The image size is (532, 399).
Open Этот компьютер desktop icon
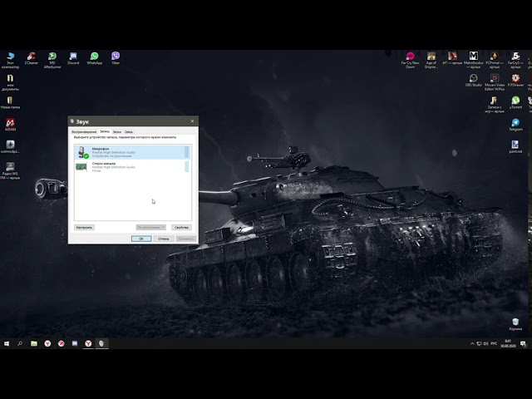(x=10, y=60)
